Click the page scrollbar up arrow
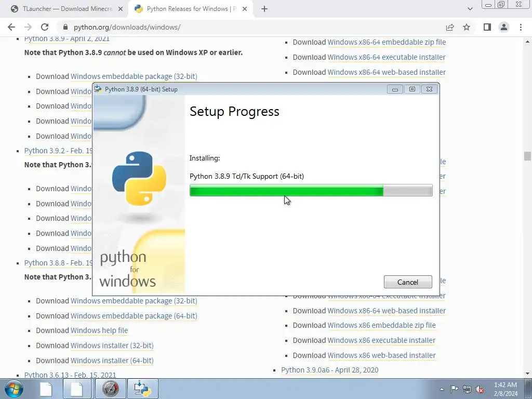532x399 pixels. pyautogui.click(x=527, y=42)
